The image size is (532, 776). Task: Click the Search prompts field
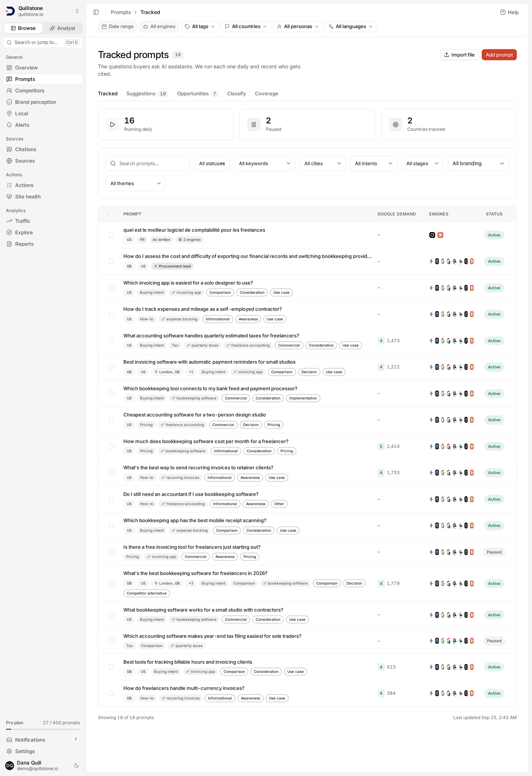148,163
